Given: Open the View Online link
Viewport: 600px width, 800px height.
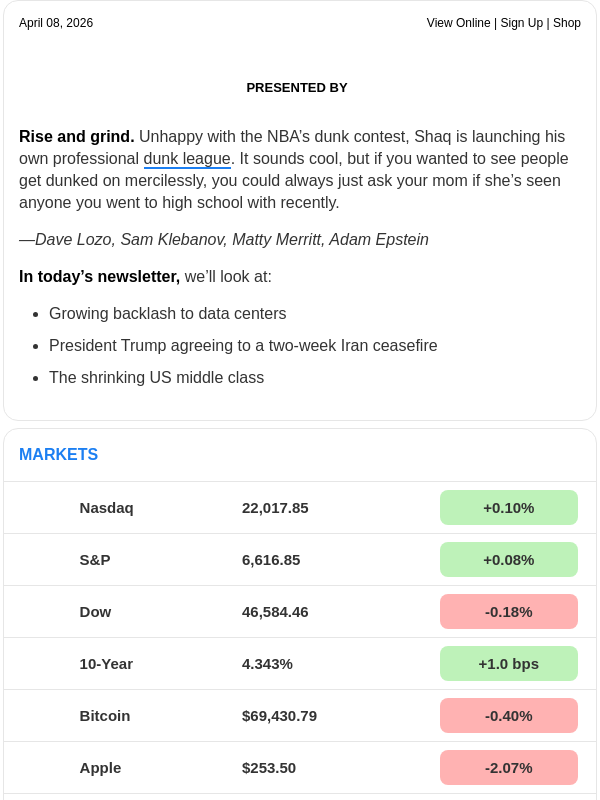Looking at the screenshot, I should click(458, 23).
